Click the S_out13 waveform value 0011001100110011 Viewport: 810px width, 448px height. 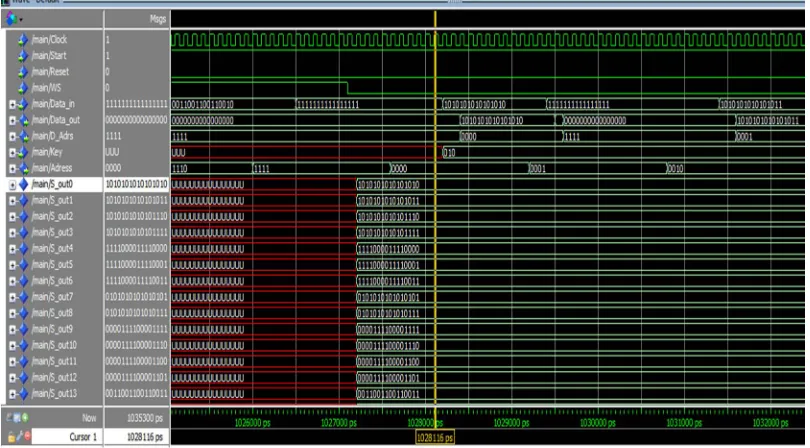click(x=388, y=394)
